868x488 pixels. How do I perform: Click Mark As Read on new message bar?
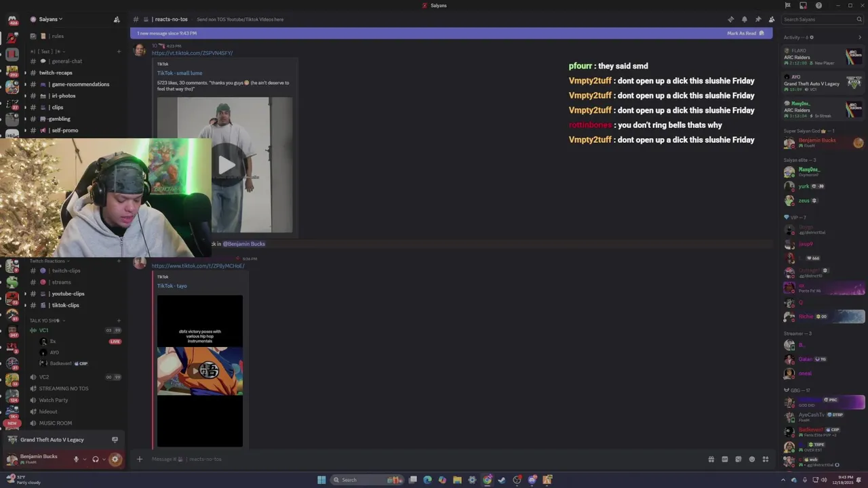(745, 33)
